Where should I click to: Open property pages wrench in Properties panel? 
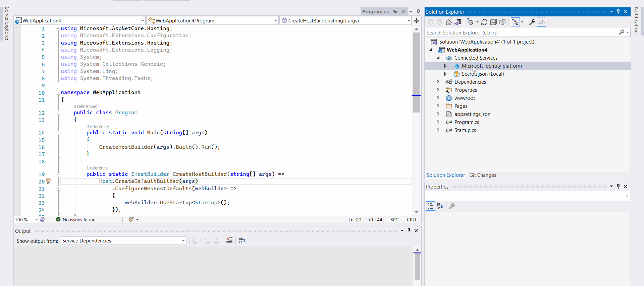pyautogui.click(x=452, y=206)
